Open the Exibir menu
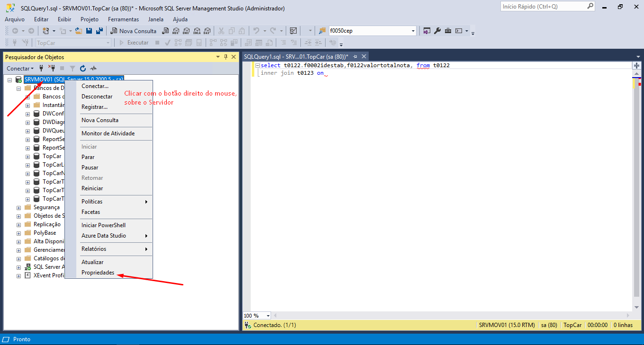This screenshot has width=644, height=345. [x=64, y=19]
